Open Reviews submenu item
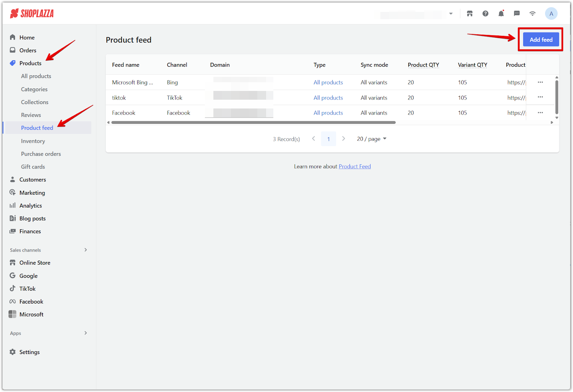This screenshot has height=392, width=573. pyautogui.click(x=31, y=115)
